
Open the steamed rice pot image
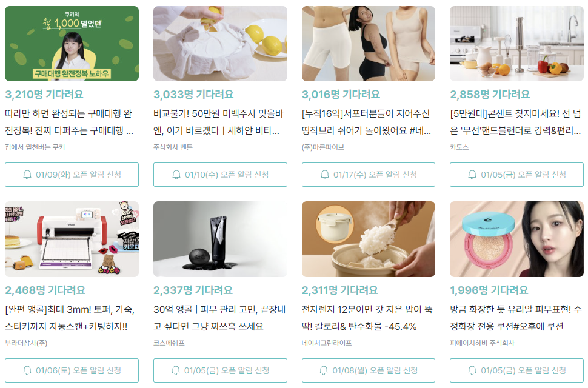[x=368, y=239]
